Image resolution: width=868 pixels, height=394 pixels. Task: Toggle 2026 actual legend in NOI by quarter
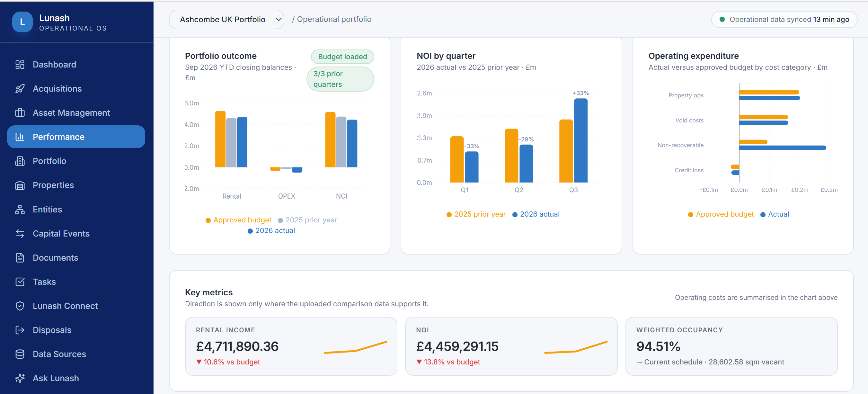(x=536, y=214)
